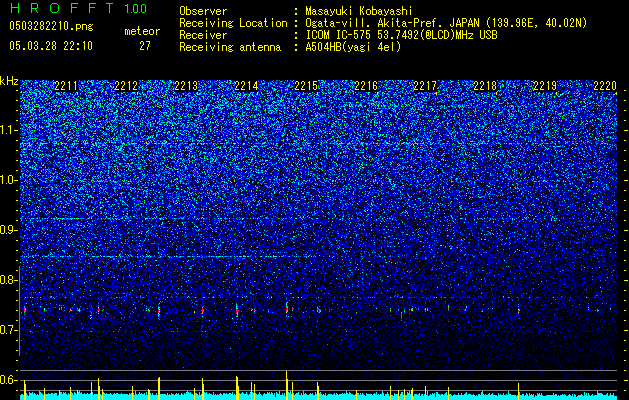Select observer name Masayuki Kobayashi

tap(359, 11)
